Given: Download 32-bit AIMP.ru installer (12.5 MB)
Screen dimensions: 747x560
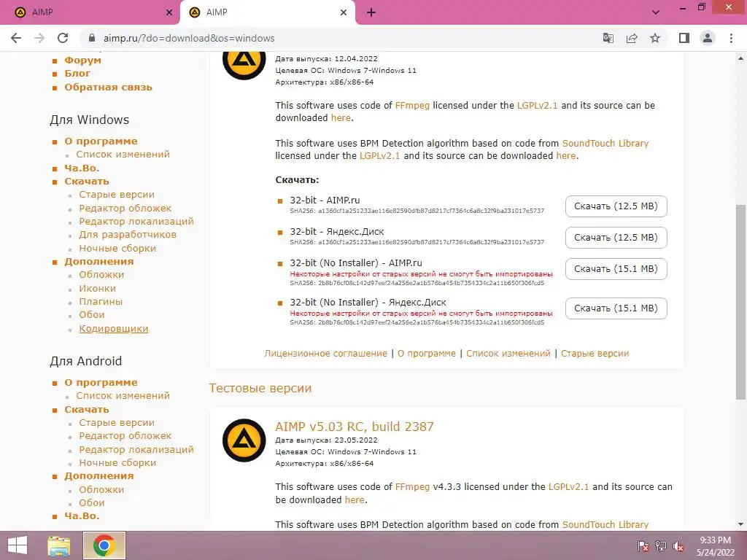Looking at the screenshot, I should (616, 206).
